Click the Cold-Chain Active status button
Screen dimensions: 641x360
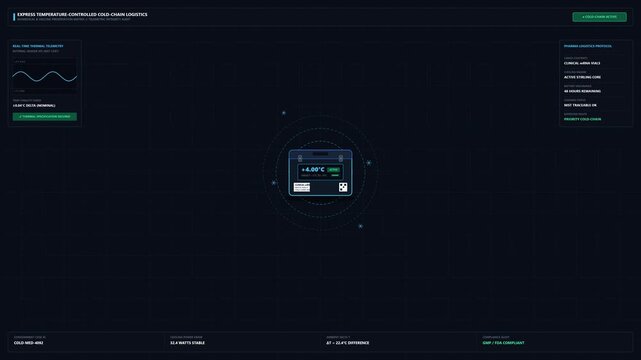click(x=599, y=17)
